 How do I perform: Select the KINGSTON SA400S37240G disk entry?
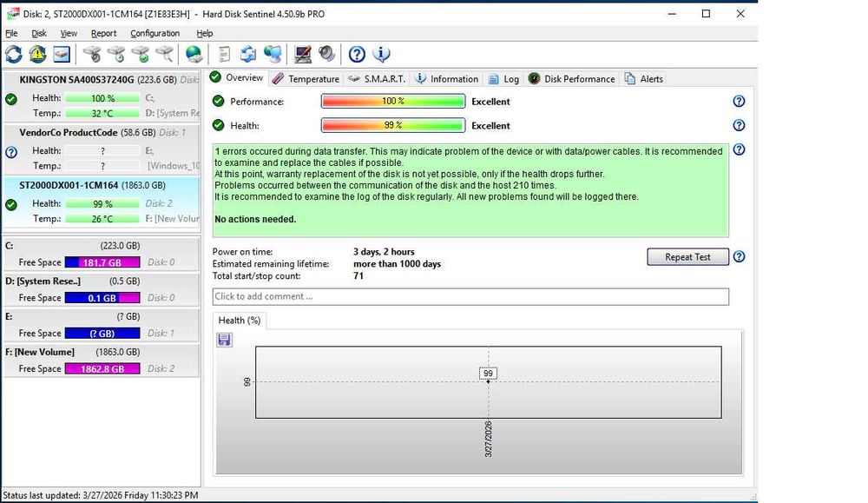point(102,97)
